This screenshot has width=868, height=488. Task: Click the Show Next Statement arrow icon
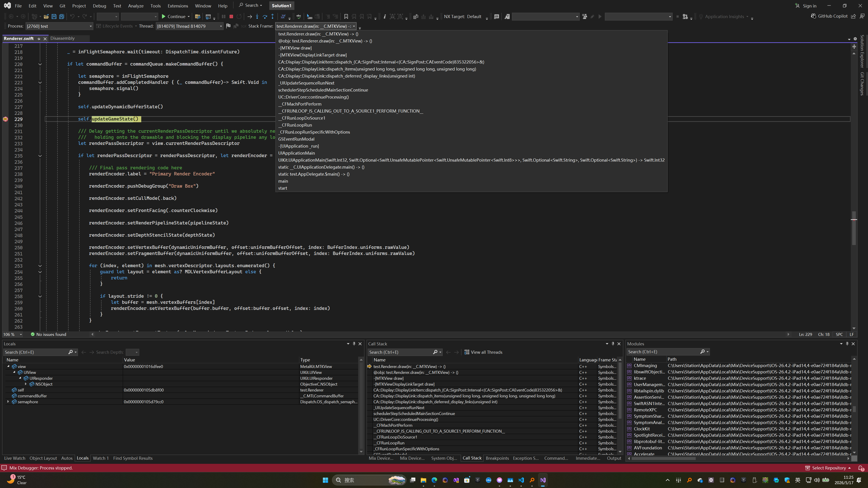click(x=249, y=17)
